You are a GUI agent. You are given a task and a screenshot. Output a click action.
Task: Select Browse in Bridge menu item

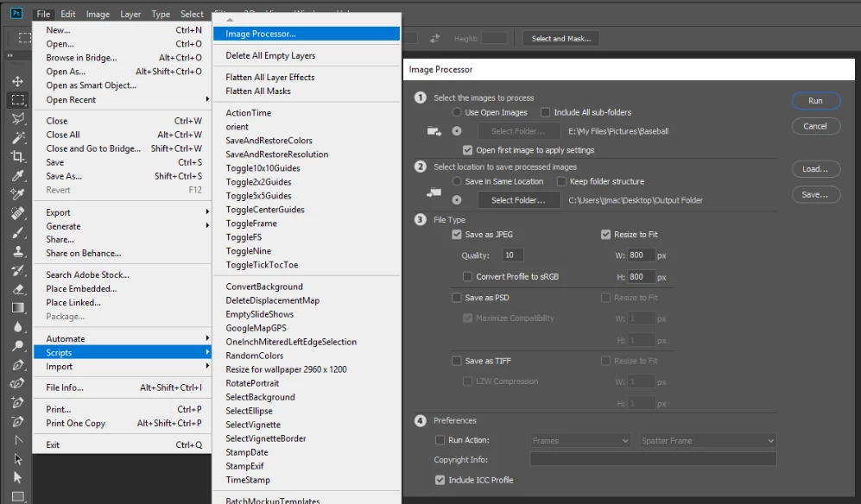click(123, 58)
